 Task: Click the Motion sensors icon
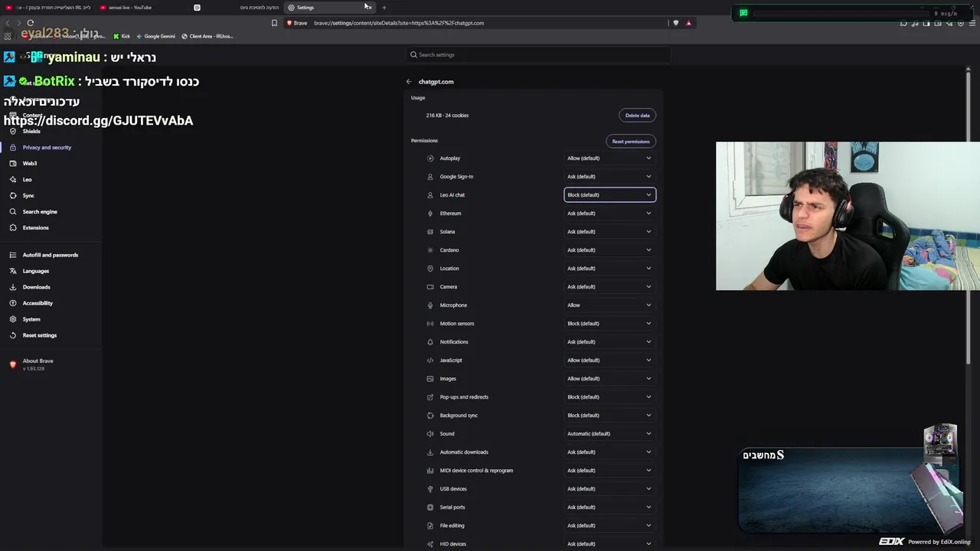tap(430, 324)
